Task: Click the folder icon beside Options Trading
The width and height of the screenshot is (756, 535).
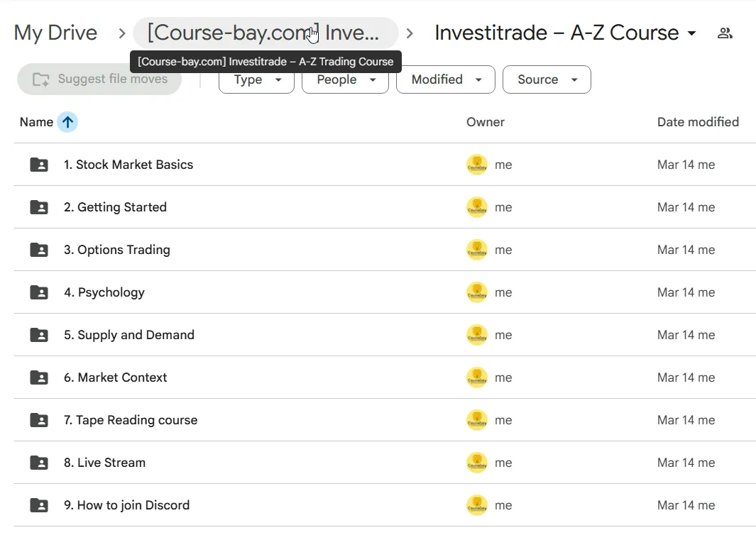Action: click(39, 250)
